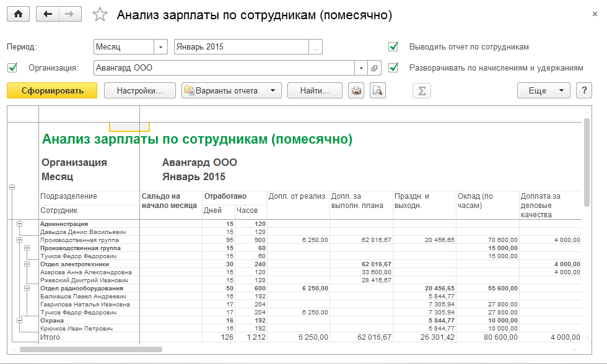The width and height of the screenshot is (607, 364).
Task: Open help with the question mark button
Action: [x=583, y=91]
